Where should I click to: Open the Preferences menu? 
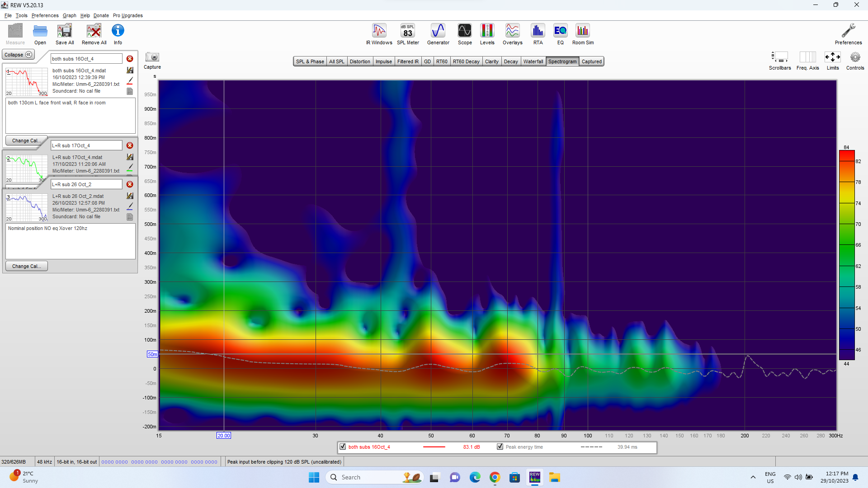point(45,15)
